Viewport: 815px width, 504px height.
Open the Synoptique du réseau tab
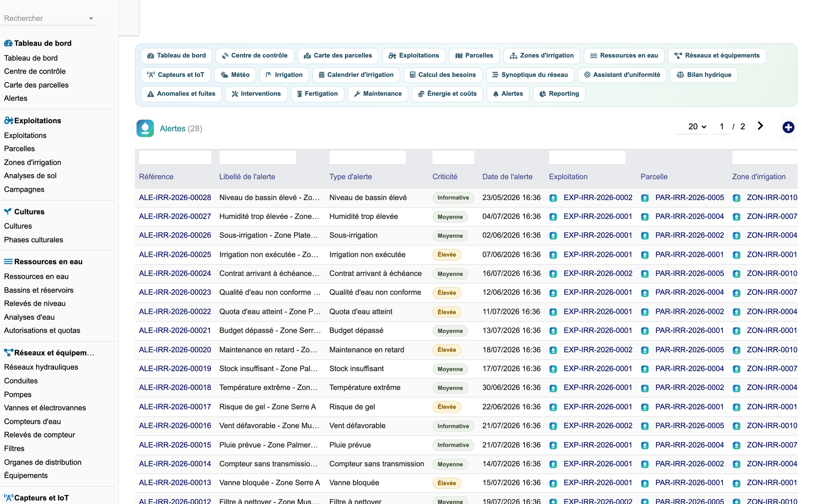pos(530,75)
